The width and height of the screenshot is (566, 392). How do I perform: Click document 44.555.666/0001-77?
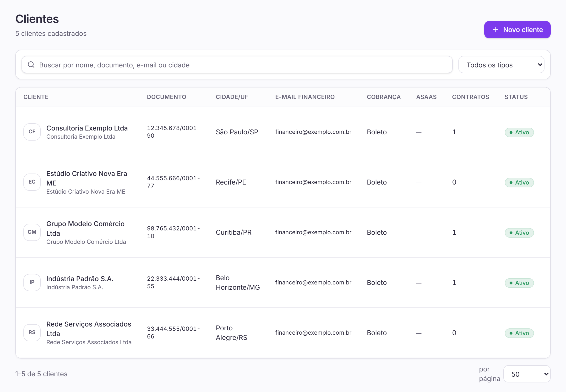coord(173,182)
